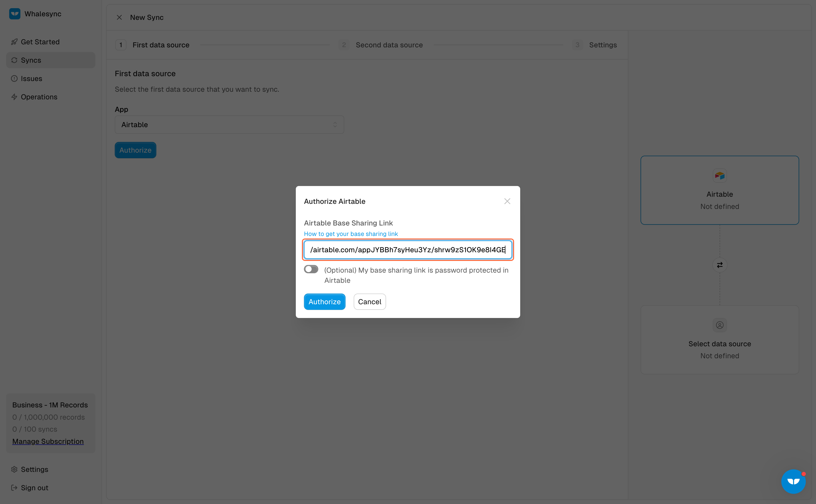Navigate to Operations
Screen dimensions: 816x504
tap(51, 97)
